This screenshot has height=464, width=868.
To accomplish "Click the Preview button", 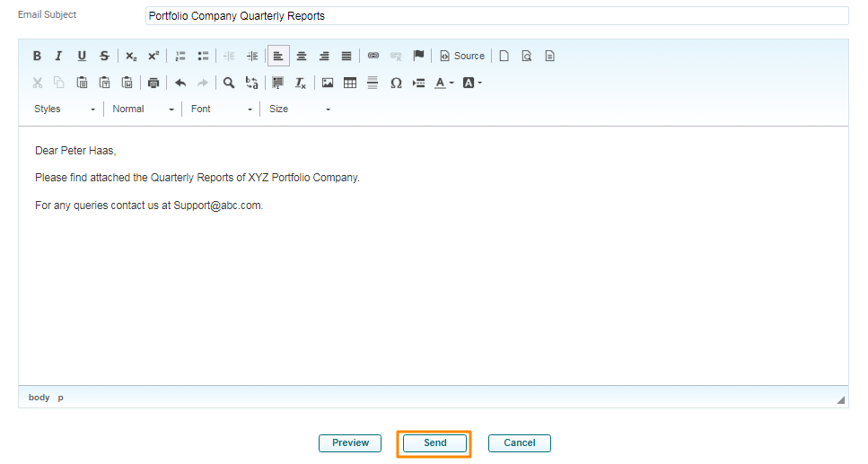I will tap(350, 442).
